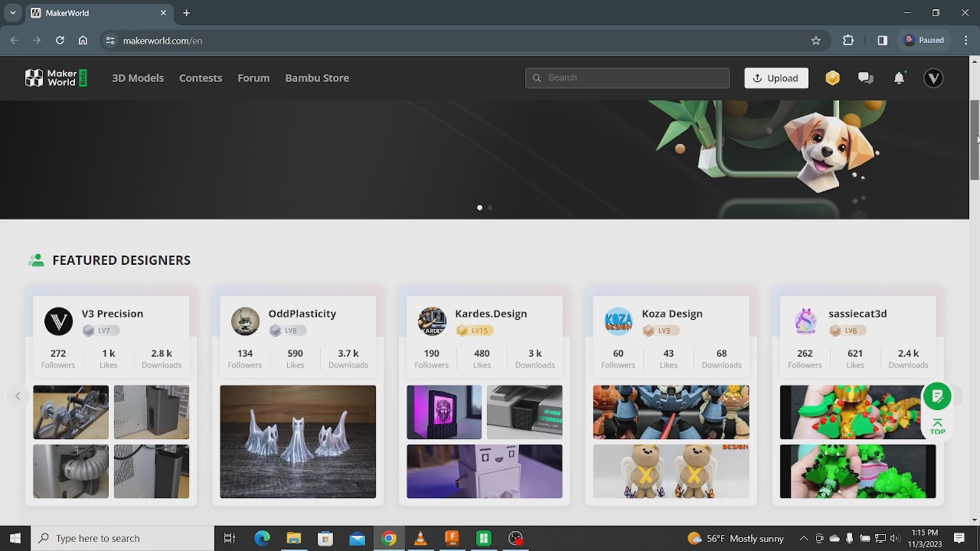Close the MakerWorld tab
The height and width of the screenshot is (551, 980).
pyautogui.click(x=163, y=13)
